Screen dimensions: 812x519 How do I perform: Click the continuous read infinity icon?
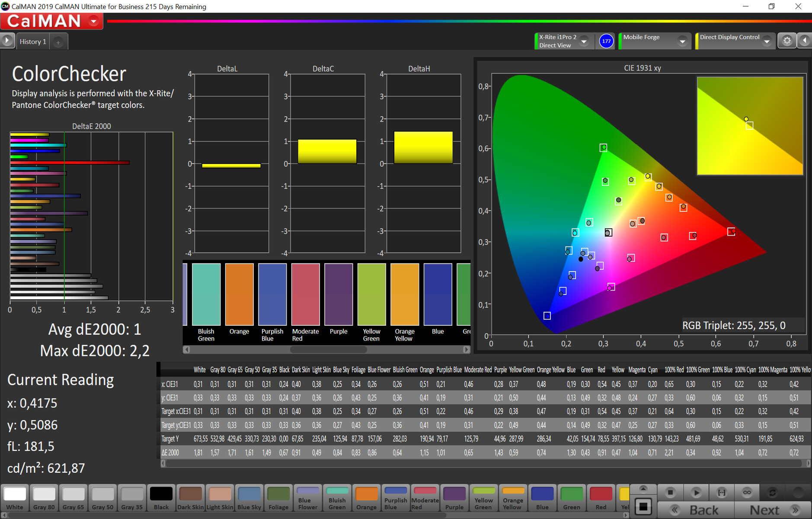point(747,492)
